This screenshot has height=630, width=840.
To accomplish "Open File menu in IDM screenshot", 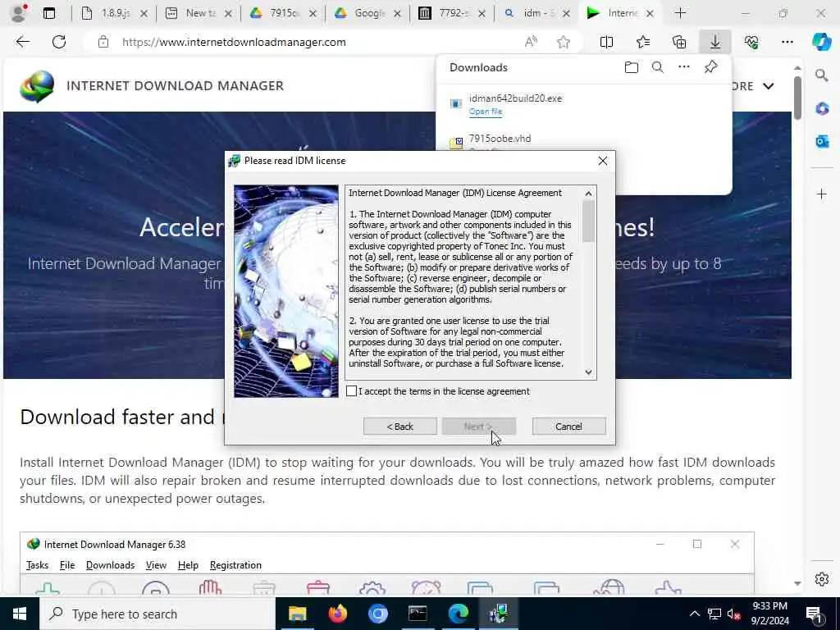I will pyautogui.click(x=67, y=565).
